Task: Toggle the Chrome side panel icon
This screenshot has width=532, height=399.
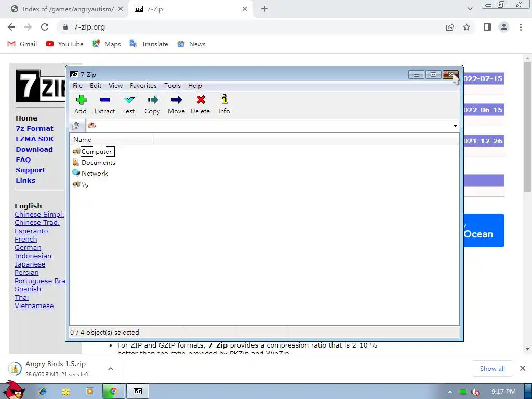Action: point(487,27)
